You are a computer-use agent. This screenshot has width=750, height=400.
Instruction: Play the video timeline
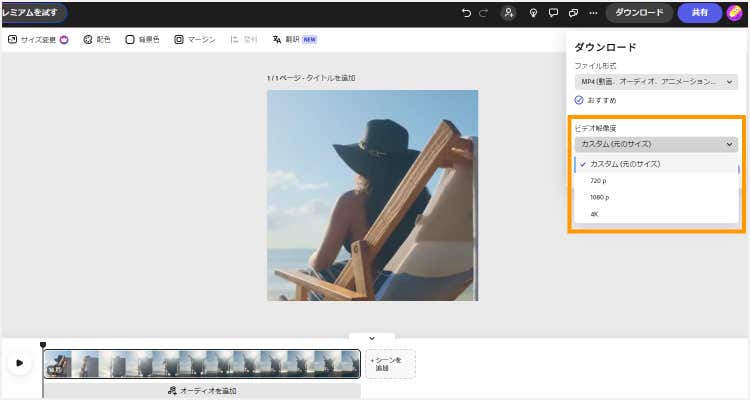20,363
